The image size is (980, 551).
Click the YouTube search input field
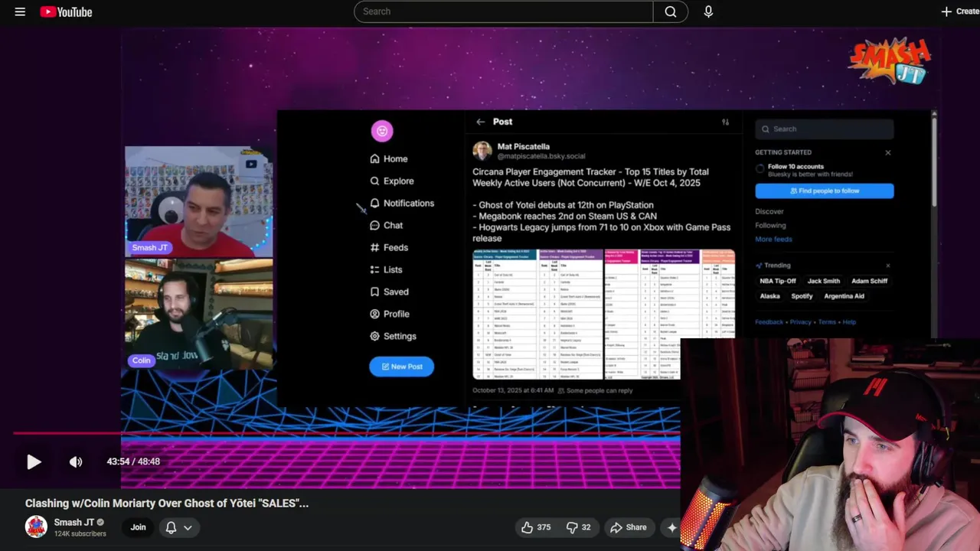[x=503, y=11]
